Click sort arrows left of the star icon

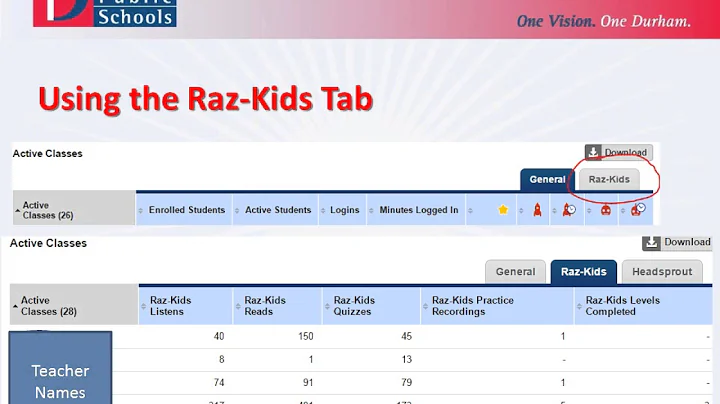click(x=470, y=211)
